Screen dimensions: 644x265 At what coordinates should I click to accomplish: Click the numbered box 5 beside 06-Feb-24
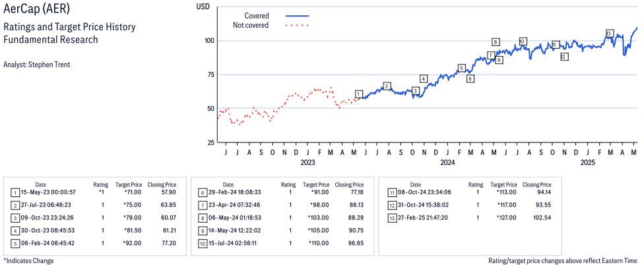click(x=15, y=244)
